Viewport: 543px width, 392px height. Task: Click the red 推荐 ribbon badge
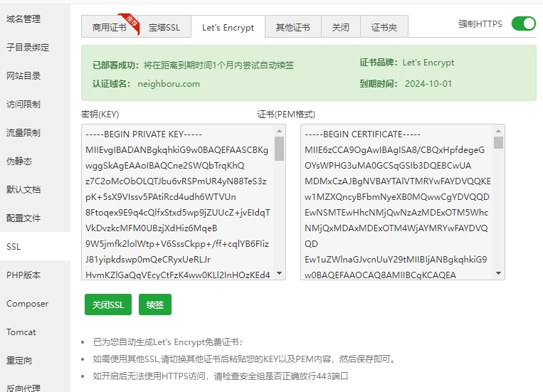pyautogui.click(x=130, y=22)
